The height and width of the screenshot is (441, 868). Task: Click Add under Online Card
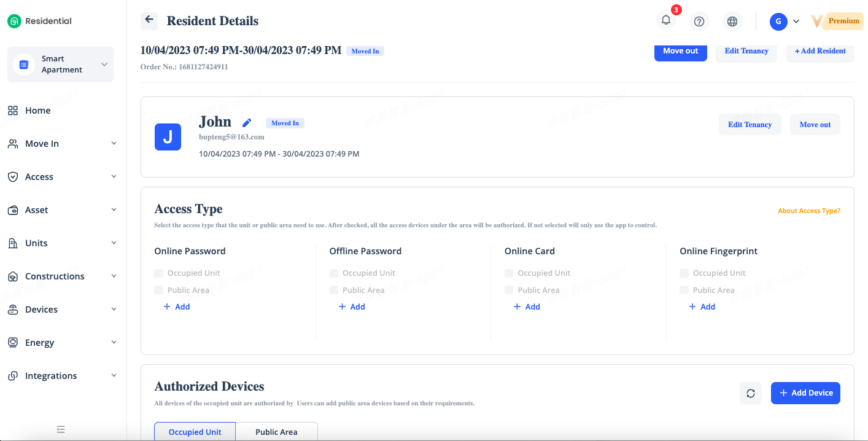[x=527, y=306]
